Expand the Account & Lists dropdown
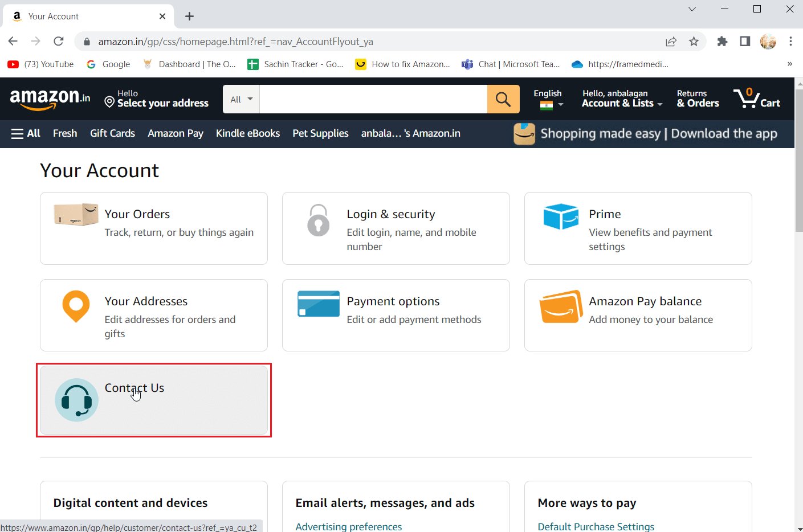The image size is (803, 532). pyautogui.click(x=622, y=99)
